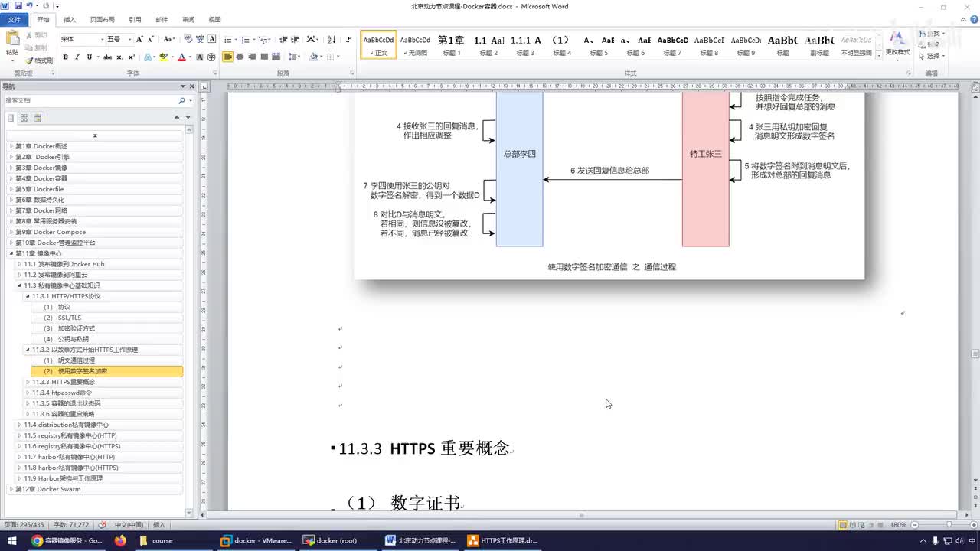Go to 11.3.4 htpasswd命令 heading

click(x=62, y=393)
